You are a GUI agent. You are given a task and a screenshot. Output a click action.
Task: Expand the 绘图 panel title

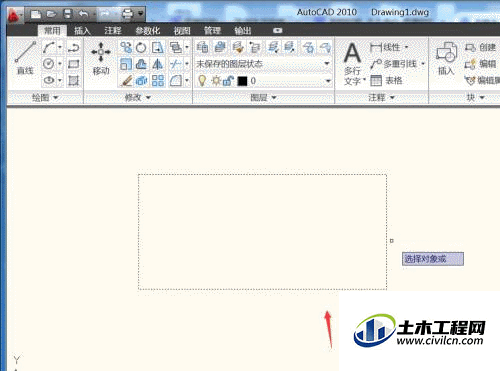coord(45,98)
